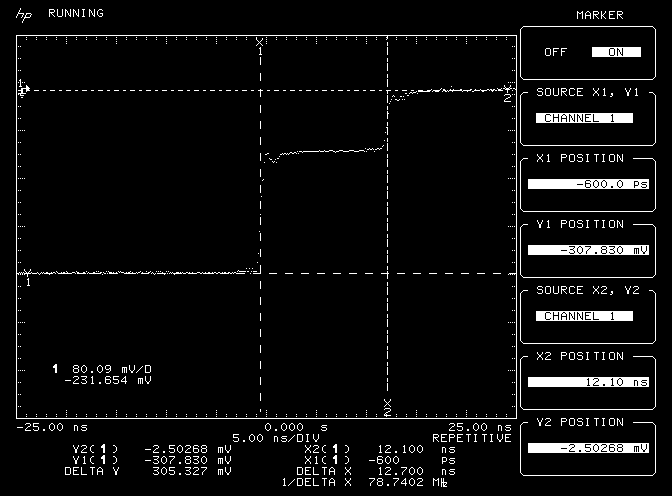Image resolution: width=672 pixels, height=496 pixels.
Task: Click the waveform step edge near X2 marker
Action: pos(387,120)
